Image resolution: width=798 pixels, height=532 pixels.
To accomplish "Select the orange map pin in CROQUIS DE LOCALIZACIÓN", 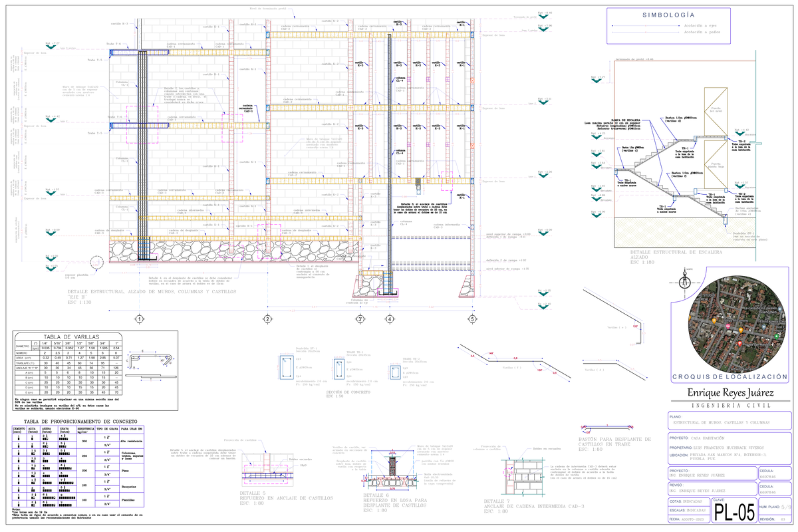I will point(714,321).
